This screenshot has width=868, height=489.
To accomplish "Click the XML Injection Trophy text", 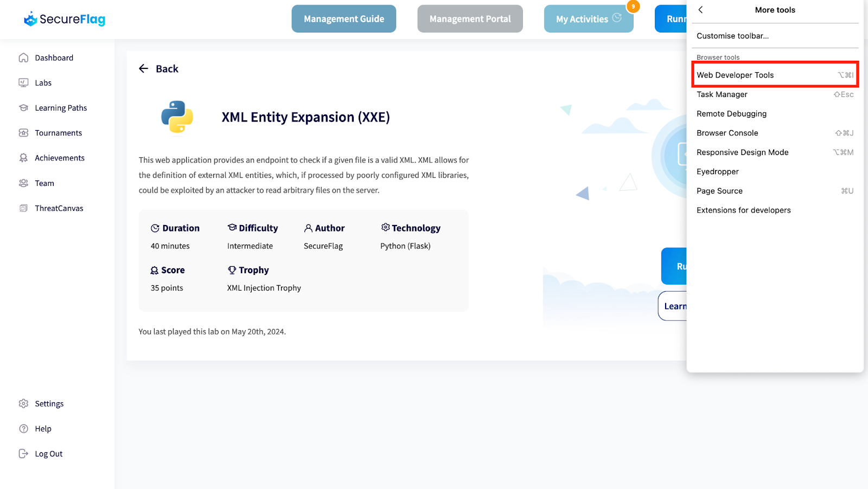I will [264, 288].
